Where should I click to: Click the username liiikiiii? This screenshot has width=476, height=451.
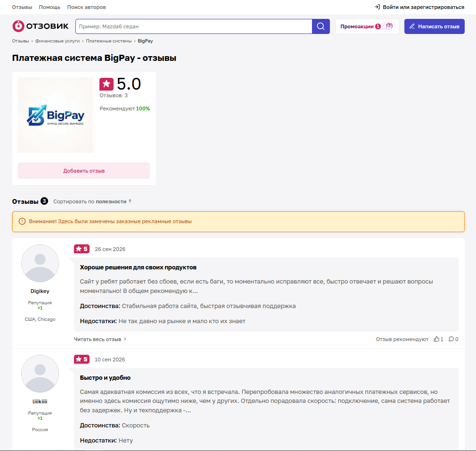40,401
